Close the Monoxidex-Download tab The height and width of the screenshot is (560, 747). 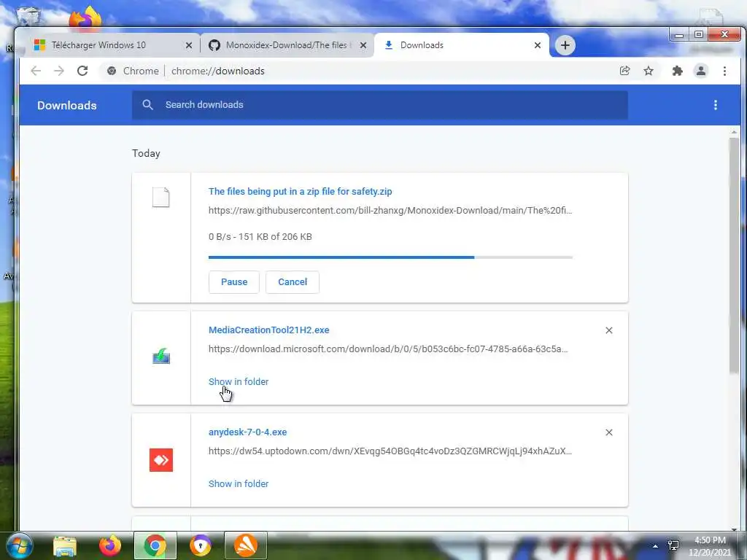click(x=363, y=45)
